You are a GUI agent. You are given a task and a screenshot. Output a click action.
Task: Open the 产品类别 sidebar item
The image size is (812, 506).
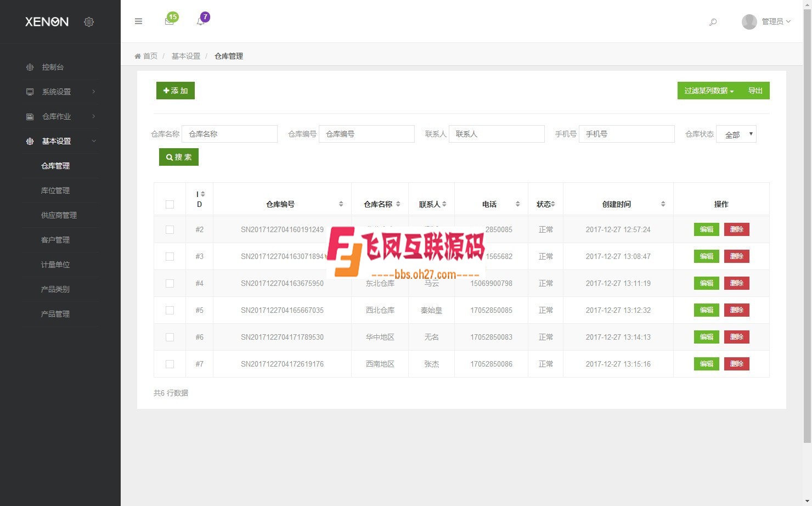pos(55,289)
